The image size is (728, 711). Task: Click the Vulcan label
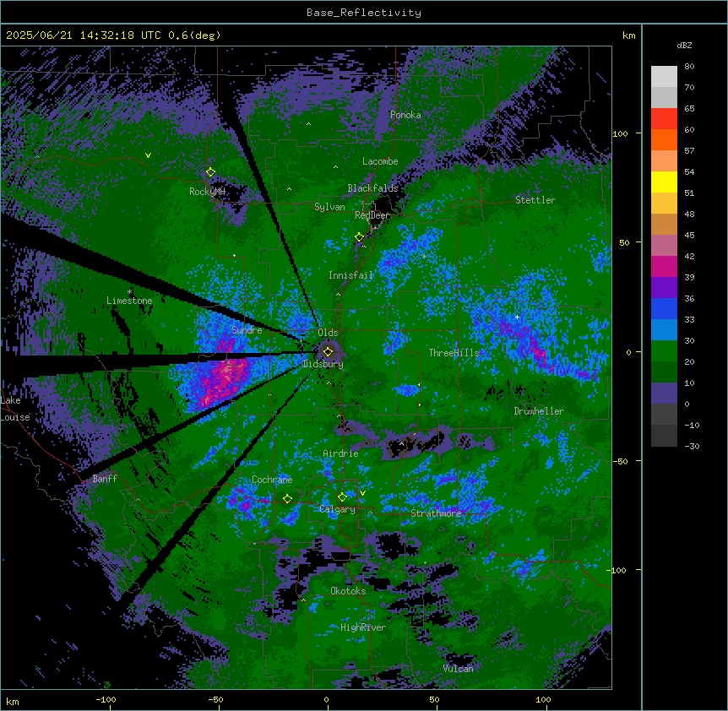(x=458, y=669)
